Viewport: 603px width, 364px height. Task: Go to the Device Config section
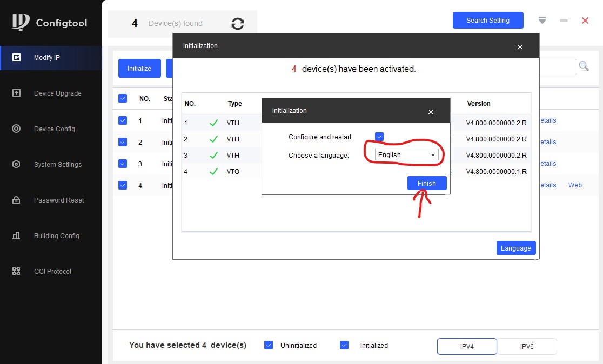(54, 129)
